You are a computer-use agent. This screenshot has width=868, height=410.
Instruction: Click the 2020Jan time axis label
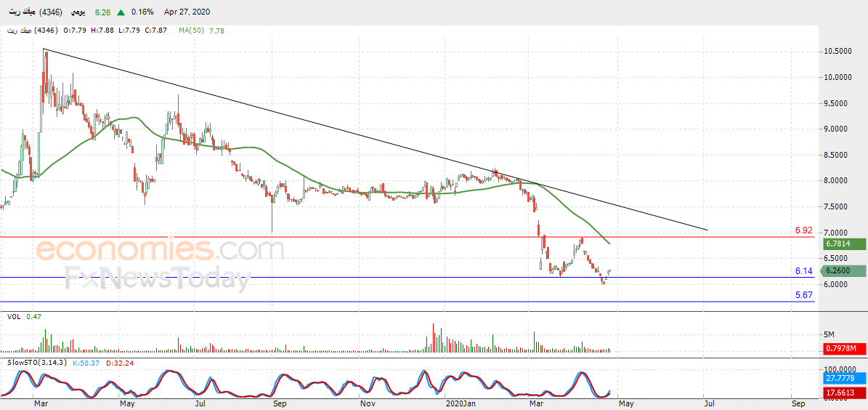coord(460,404)
